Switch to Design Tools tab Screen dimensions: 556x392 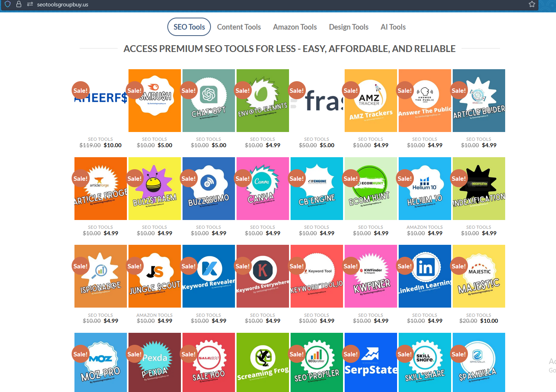pos(349,27)
